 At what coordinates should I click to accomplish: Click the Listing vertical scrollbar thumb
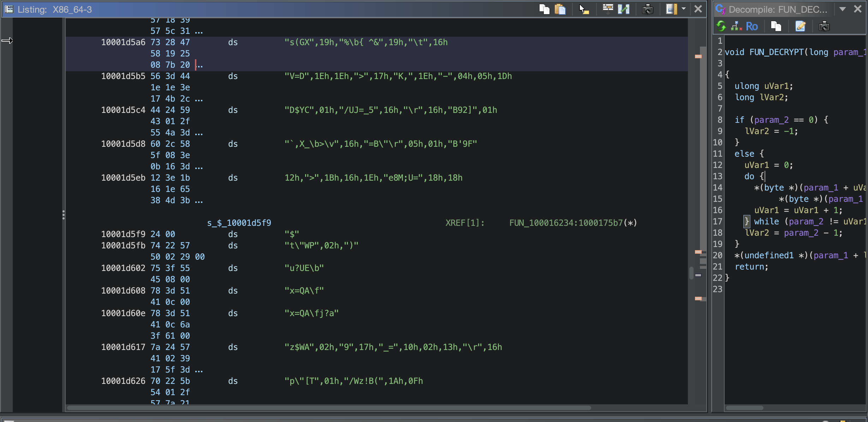point(691,273)
